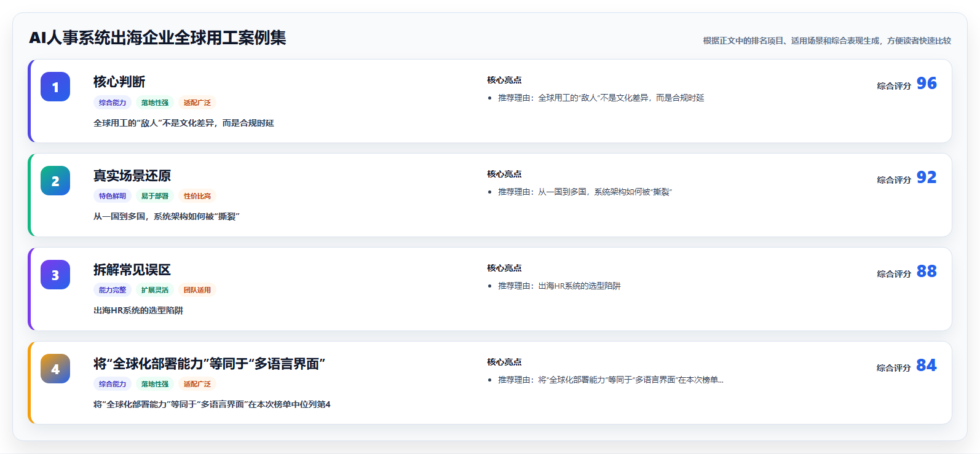The image size is (980, 454).
Task: Select the 落地性强 tag under 核心判断
Action: [x=155, y=103]
